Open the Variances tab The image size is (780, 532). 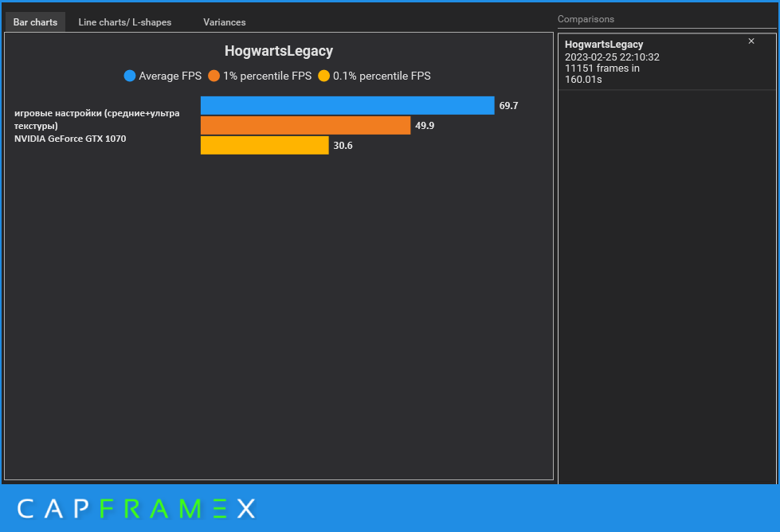tap(225, 22)
